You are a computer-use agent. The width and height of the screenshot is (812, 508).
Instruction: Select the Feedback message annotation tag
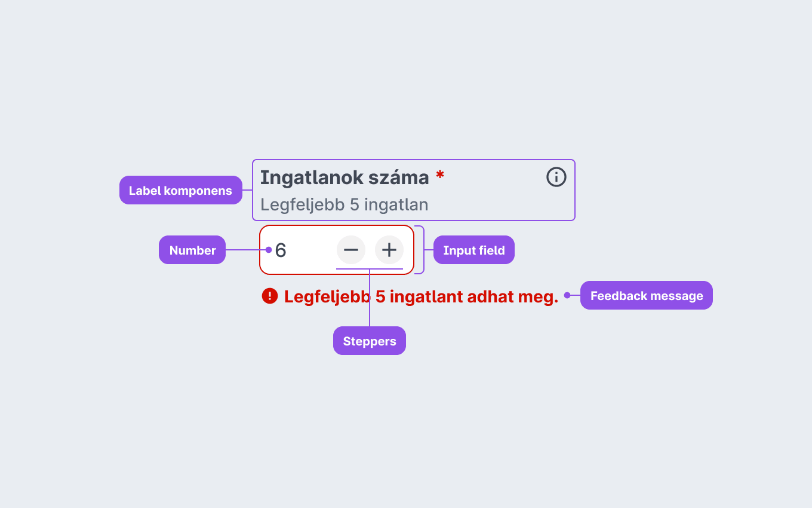[647, 295]
